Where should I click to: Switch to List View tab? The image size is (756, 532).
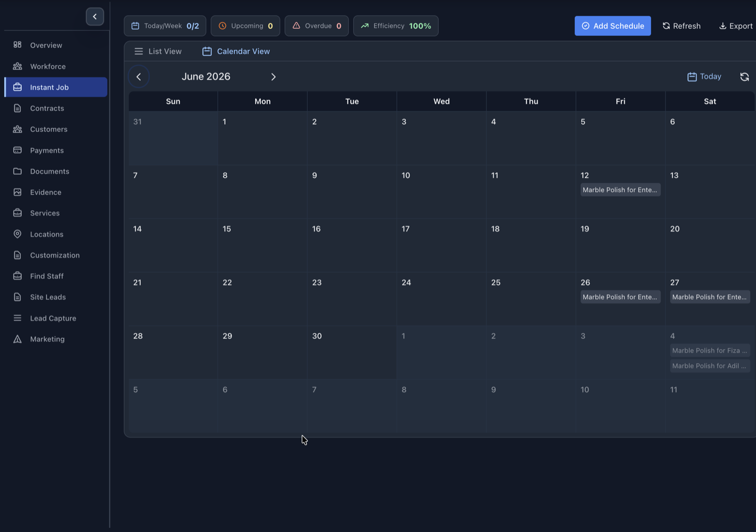[x=158, y=51]
